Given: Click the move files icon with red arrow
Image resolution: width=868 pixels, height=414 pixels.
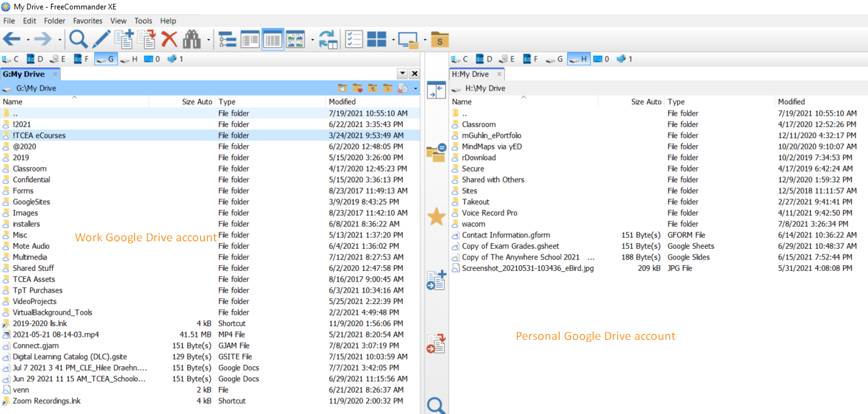Looking at the screenshot, I should (x=146, y=40).
